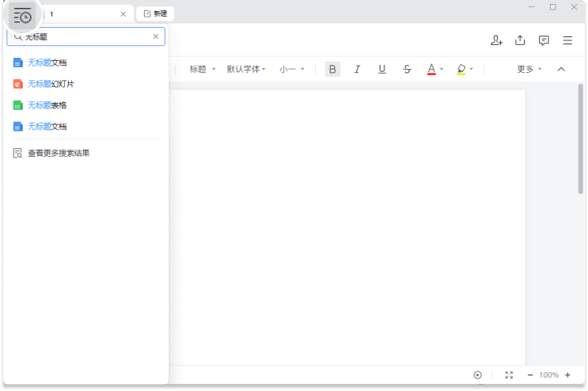
Task: Open the last 无标题文档 search result
Action: click(x=86, y=127)
